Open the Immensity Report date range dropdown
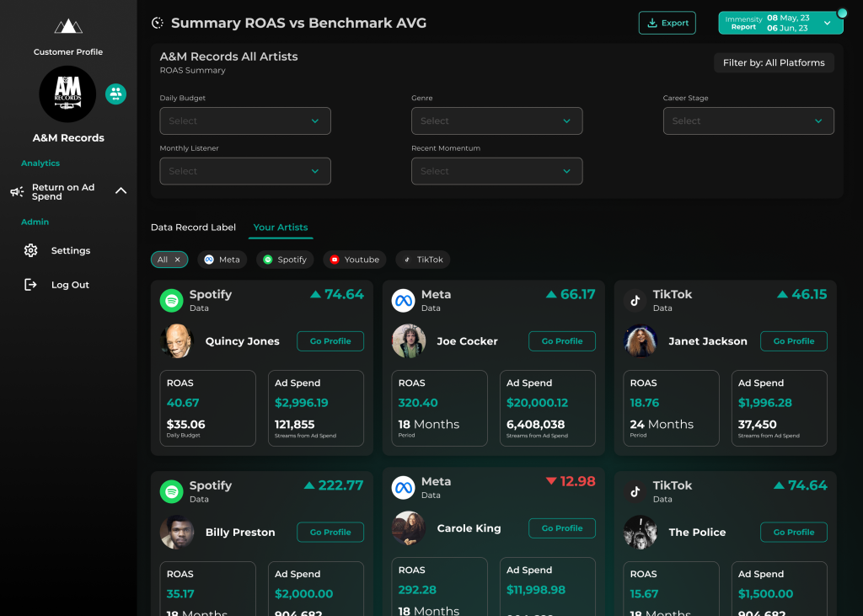This screenshot has width=863, height=616. tap(780, 23)
